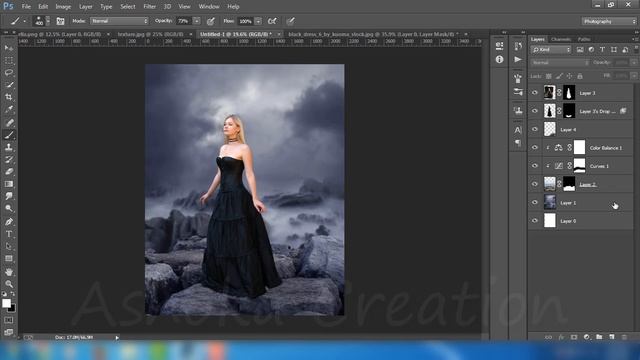Select the Gradient tool
640x360 pixels.
coord(9,184)
